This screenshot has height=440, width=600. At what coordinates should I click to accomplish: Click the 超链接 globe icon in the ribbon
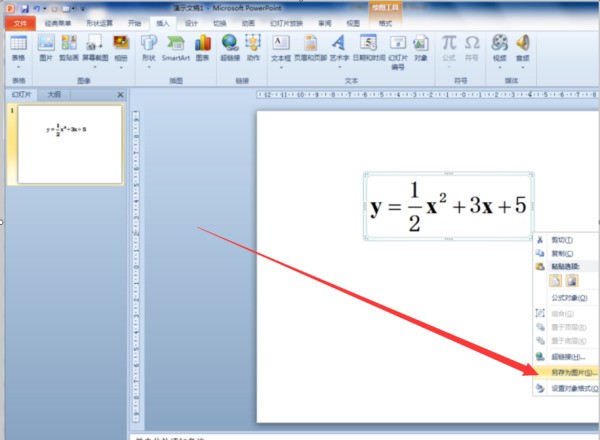click(230, 44)
